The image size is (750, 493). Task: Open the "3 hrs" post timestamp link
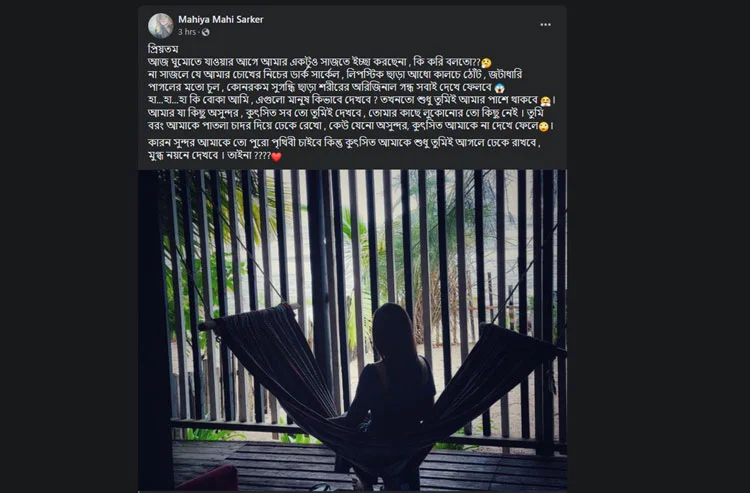point(187,32)
